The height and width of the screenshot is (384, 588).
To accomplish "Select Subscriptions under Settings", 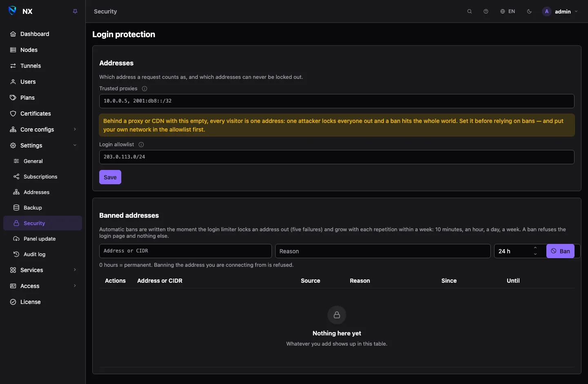I will 42,177.
